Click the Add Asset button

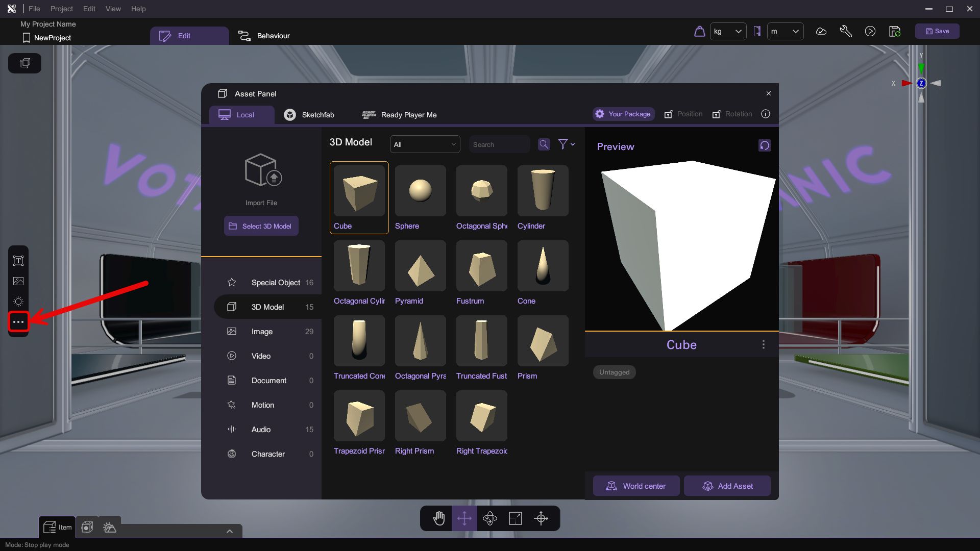(727, 486)
